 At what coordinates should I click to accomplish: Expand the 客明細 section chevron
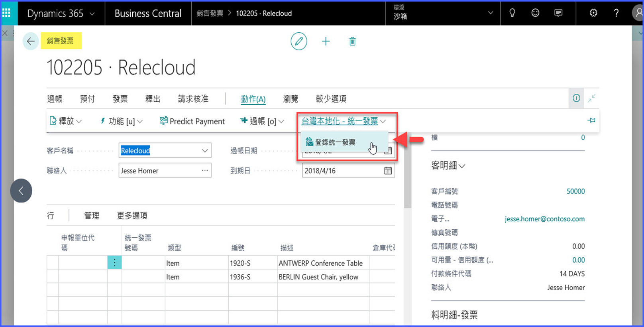coord(462,166)
